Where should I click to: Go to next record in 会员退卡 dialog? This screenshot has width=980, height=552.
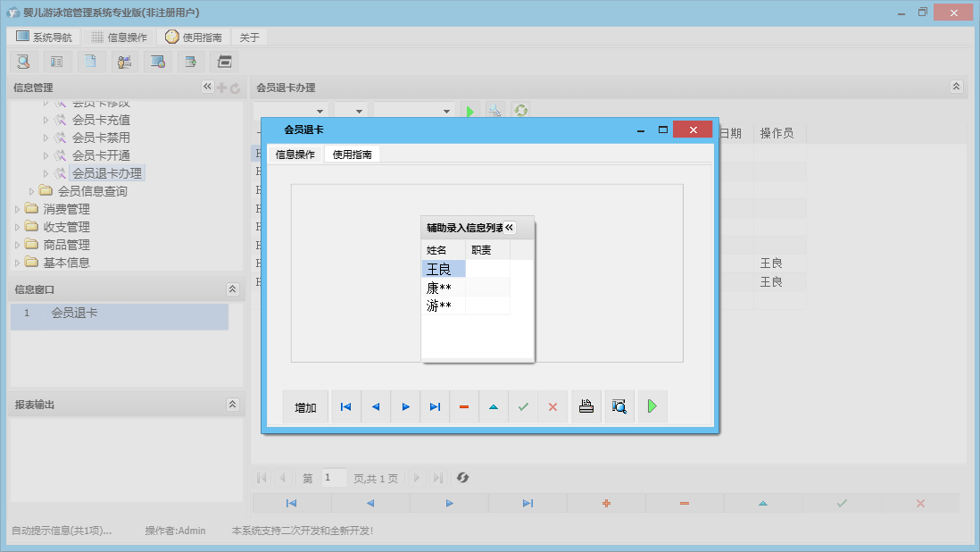click(405, 407)
